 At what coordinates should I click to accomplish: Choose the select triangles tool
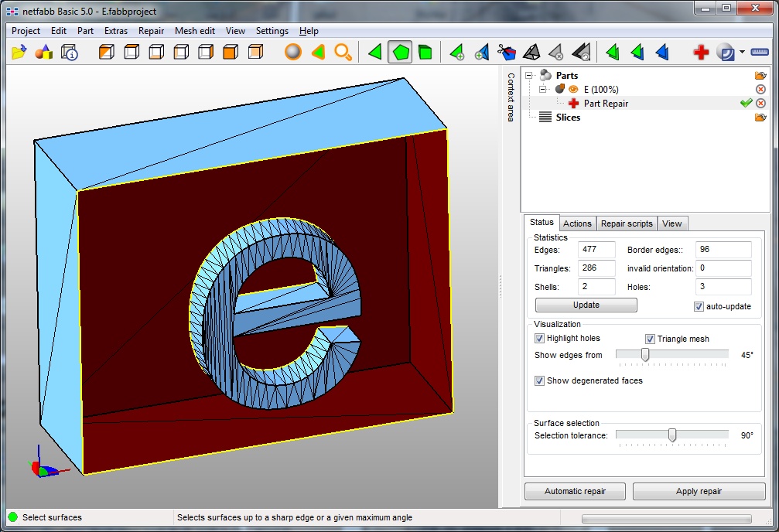[375, 52]
